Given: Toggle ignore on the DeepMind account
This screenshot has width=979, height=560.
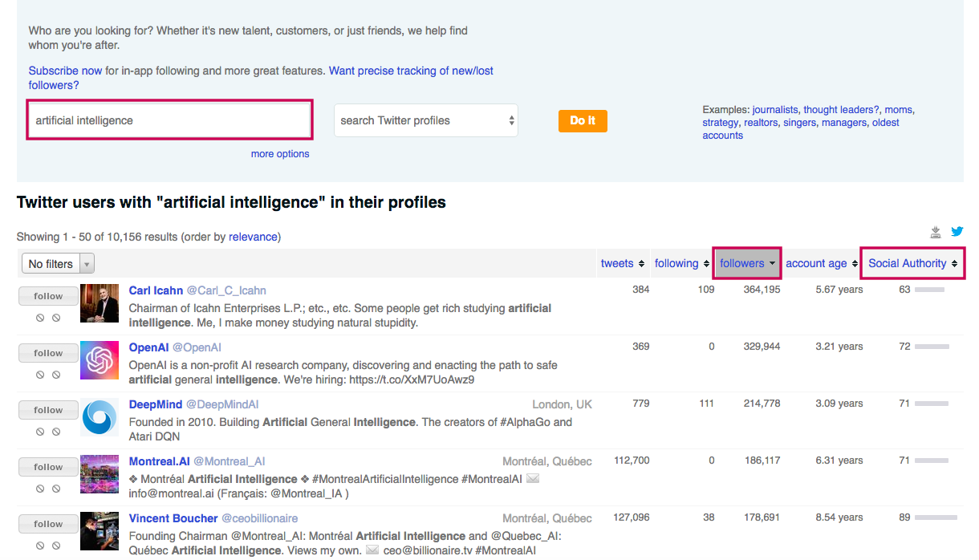Looking at the screenshot, I should [x=39, y=432].
